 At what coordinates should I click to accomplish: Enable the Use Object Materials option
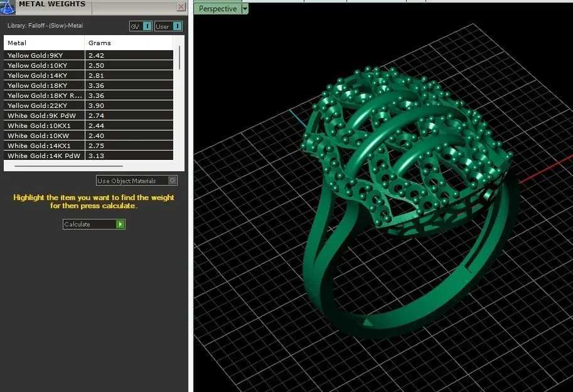172,181
